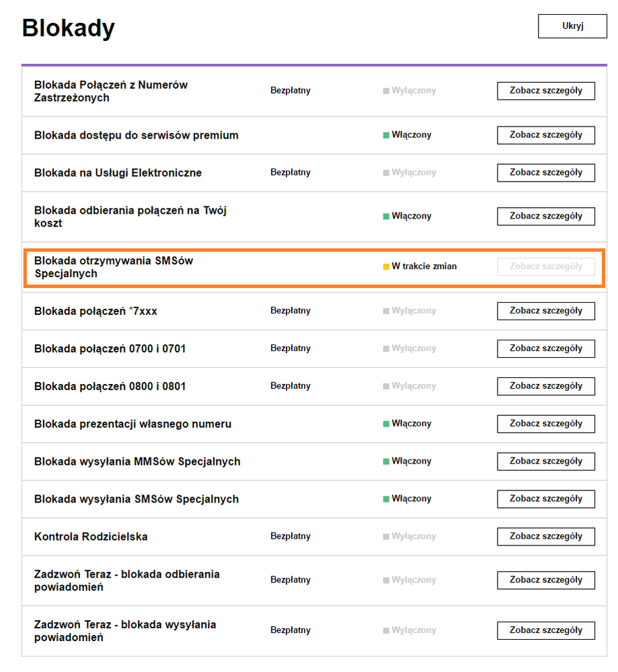Open details for Zadzwoń Teraz blokada wysyłania powiadomień

[x=545, y=631]
